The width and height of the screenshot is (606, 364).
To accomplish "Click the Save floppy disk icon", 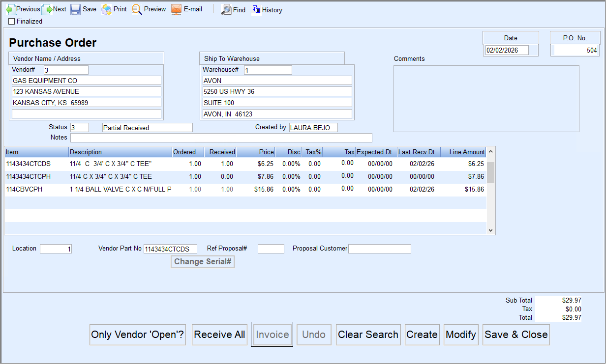I will click(x=75, y=9).
